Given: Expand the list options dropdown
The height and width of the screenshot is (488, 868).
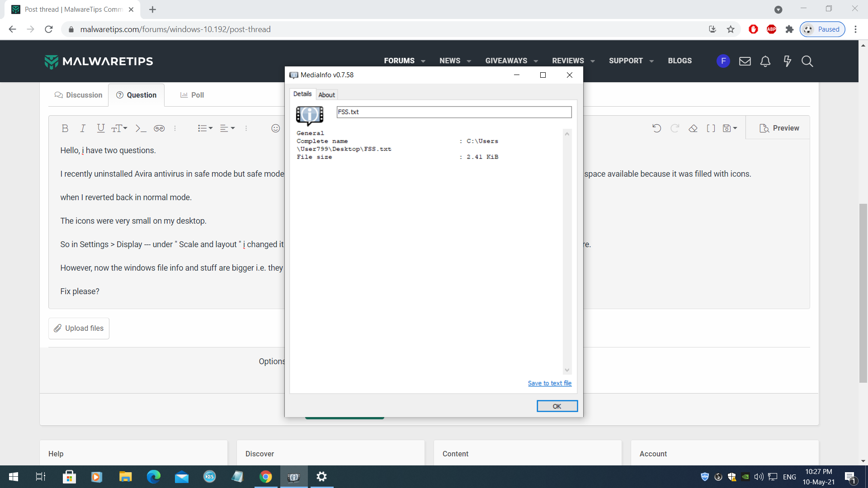Looking at the screenshot, I should click(x=205, y=128).
